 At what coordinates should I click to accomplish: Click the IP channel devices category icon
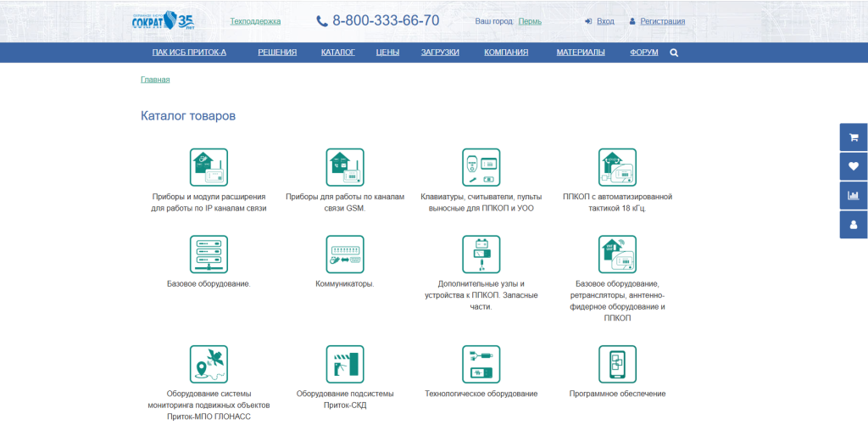pyautogui.click(x=209, y=167)
